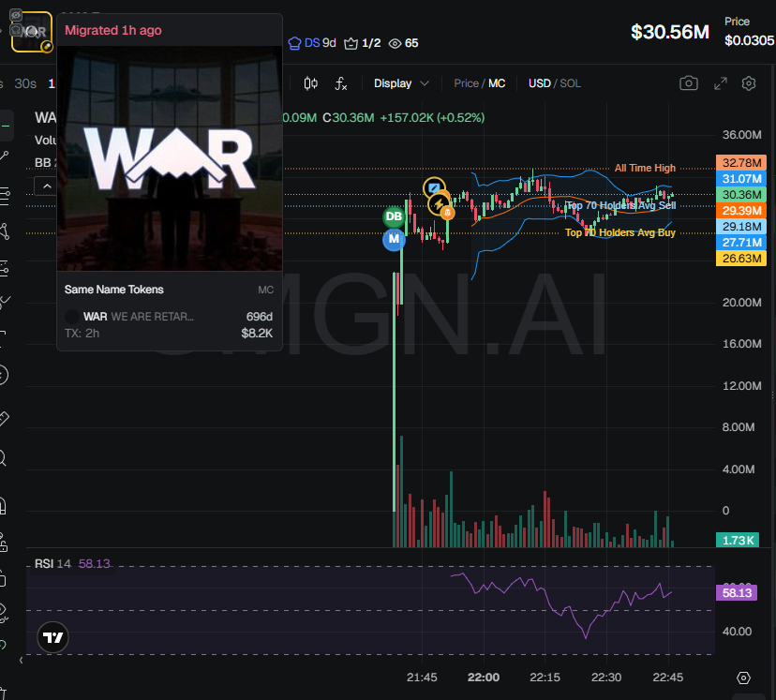Collapse the drawing toolbar with the left arrow
Viewport: 776px width, 700px height.
[21, 660]
